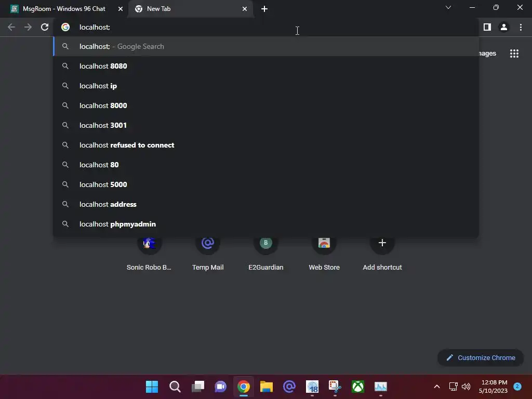Close the New Tab tab

point(245,9)
